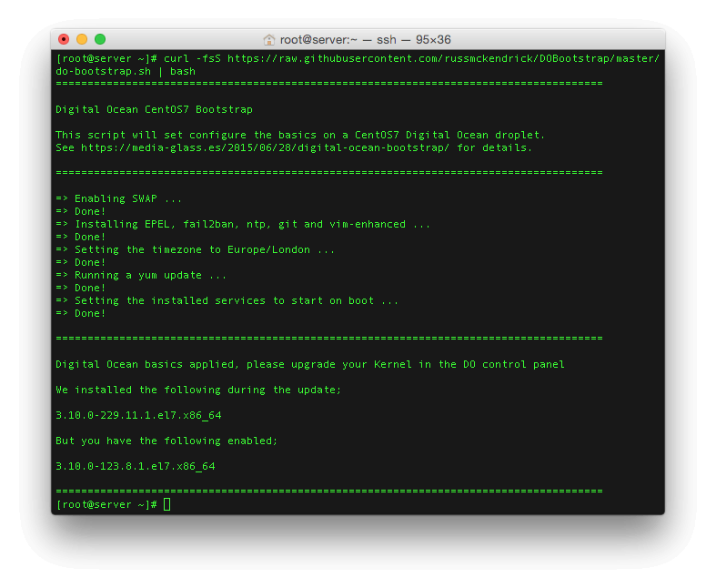
Task: Click 'Digital Ocean basics applied' message line
Action: (310, 365)
